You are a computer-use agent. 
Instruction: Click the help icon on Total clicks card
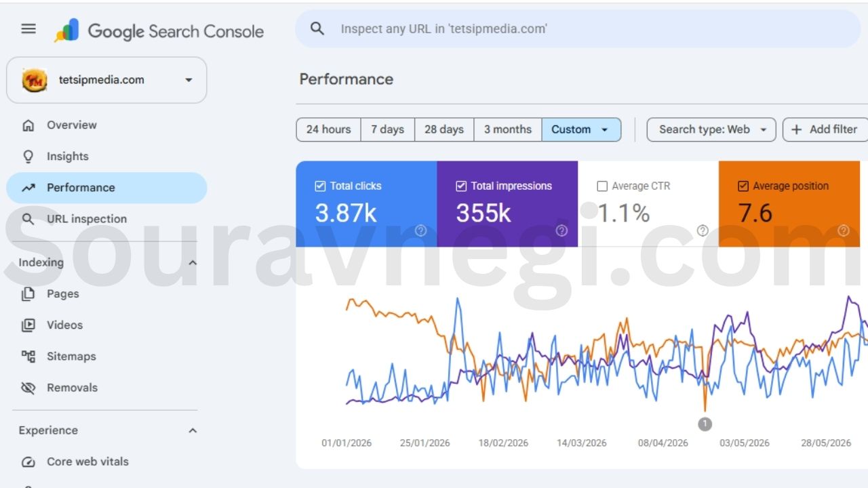(420, 230)
